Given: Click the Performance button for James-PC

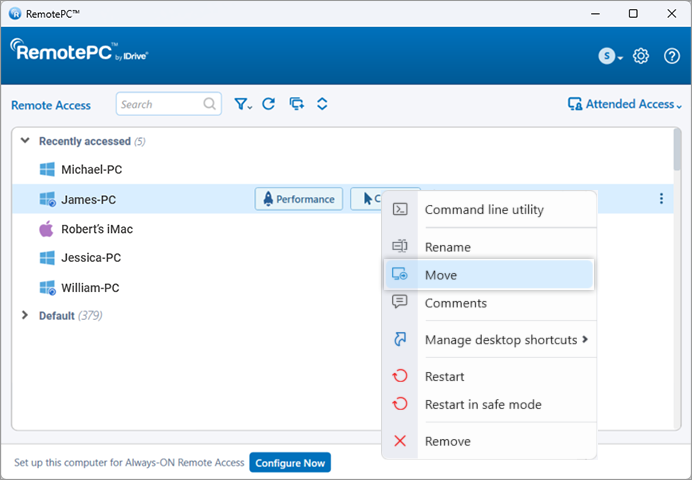Looking at the screenshot, I should click(298, 199).
